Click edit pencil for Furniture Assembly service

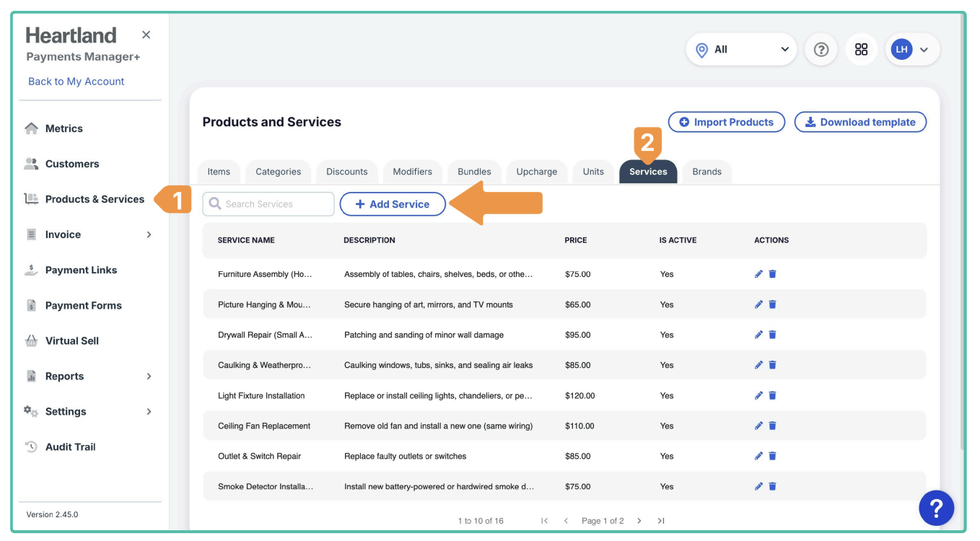[758, 274]
